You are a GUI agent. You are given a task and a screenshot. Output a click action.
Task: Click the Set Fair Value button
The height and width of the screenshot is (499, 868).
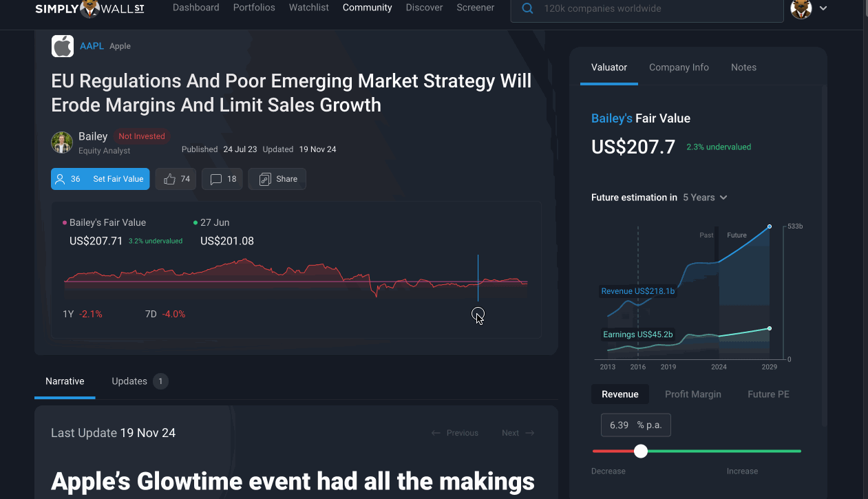point(100,179)
